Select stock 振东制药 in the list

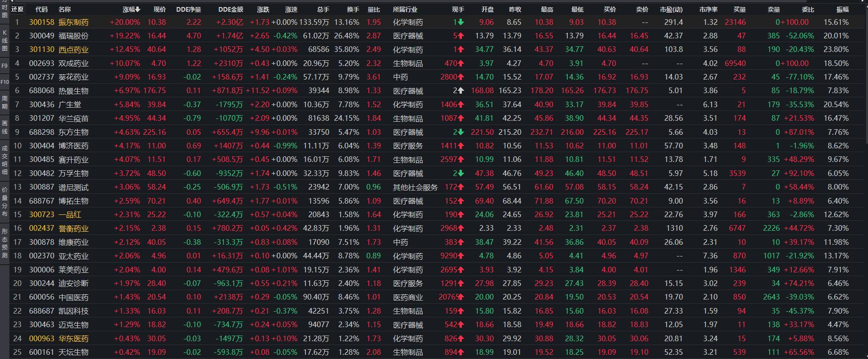[x=74, y=22]
